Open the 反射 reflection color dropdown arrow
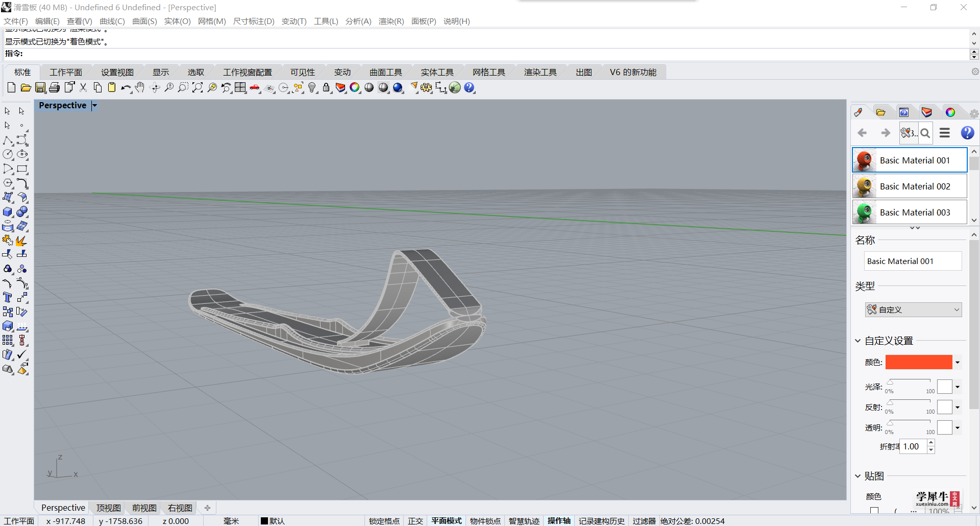The image size is (980, 526). pyautogui.click(x=958, y=408)
